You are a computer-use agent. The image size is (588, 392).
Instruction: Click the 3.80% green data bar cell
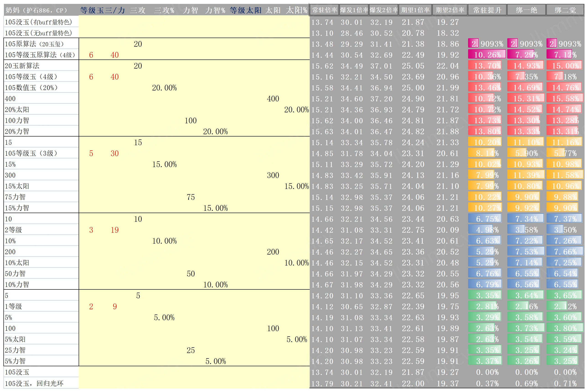(x=565, y=328)
